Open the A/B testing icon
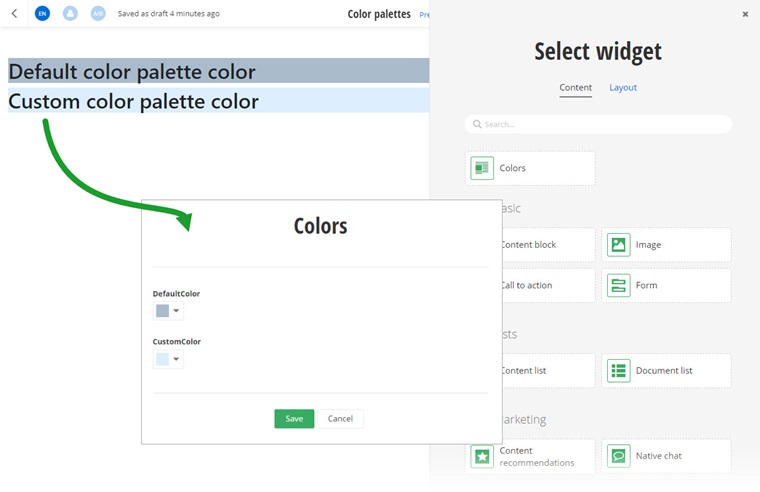This screenshot has height=492, width=760. [x=97, y=14]
